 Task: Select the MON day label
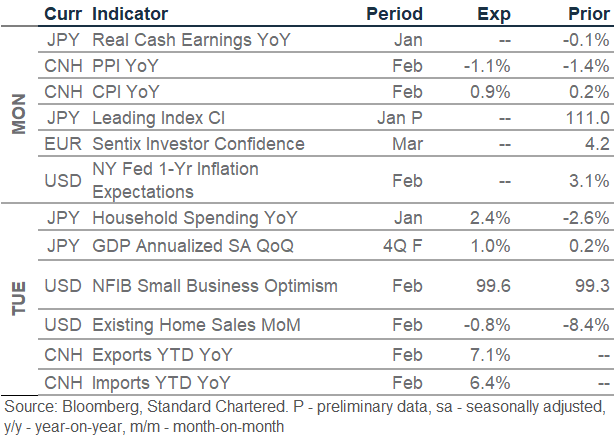tap(19, 115)
